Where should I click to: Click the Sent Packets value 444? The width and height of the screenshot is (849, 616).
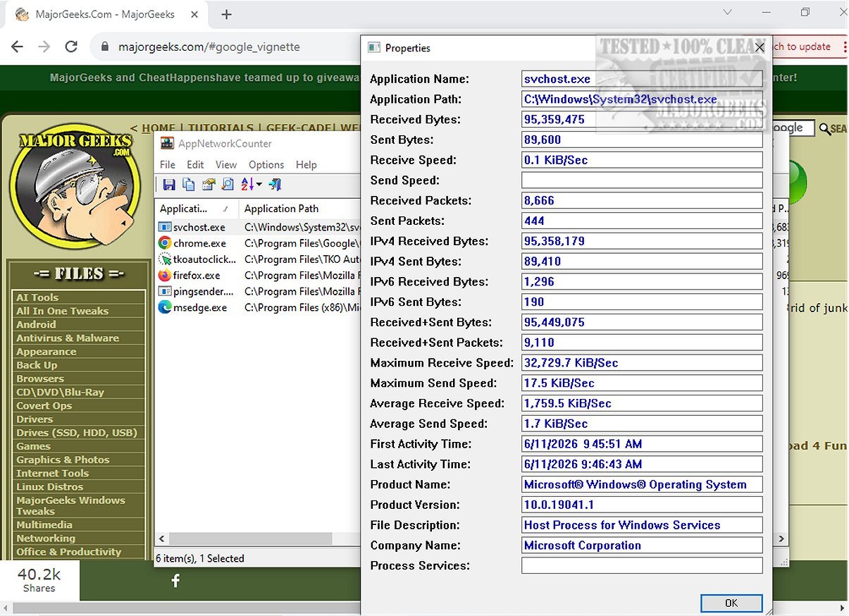click(x=642, y=221)
